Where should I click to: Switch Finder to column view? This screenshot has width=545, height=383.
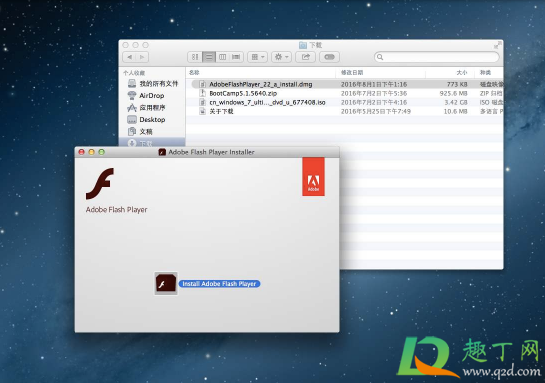(x=222, y=57)
